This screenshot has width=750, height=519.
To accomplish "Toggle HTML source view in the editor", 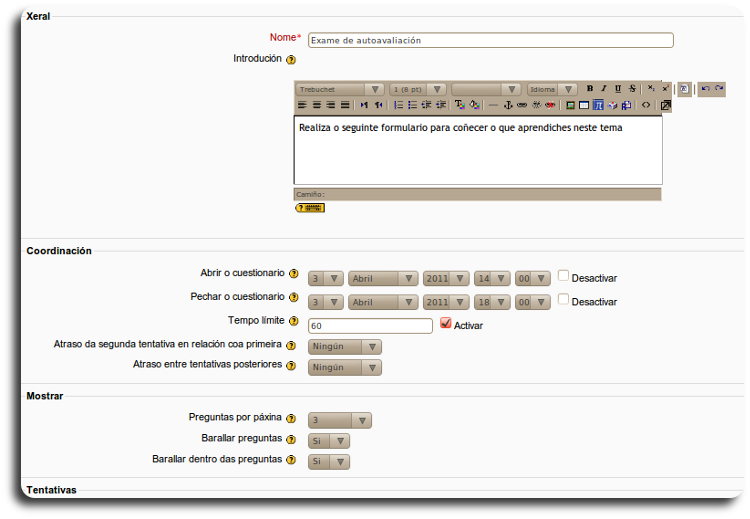I will 646,105.
